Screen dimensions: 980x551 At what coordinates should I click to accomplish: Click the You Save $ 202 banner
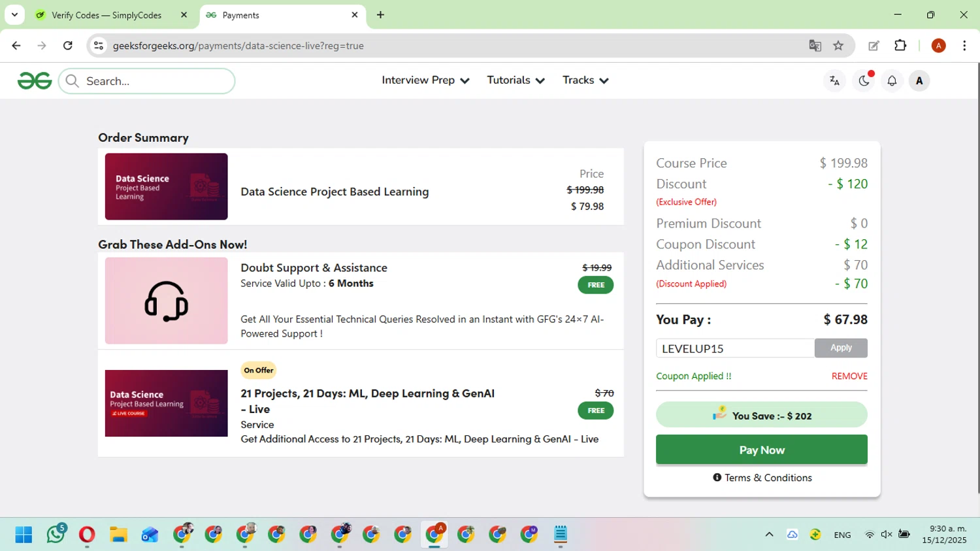(x=762, y=415)
